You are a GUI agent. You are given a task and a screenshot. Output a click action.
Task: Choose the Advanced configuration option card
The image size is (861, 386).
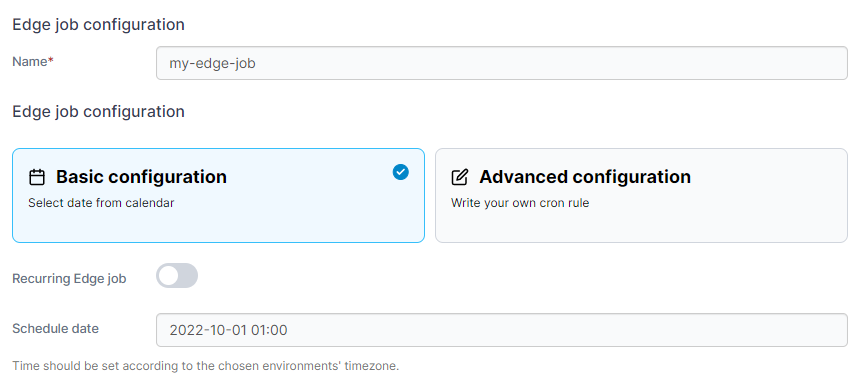[641, 195]
